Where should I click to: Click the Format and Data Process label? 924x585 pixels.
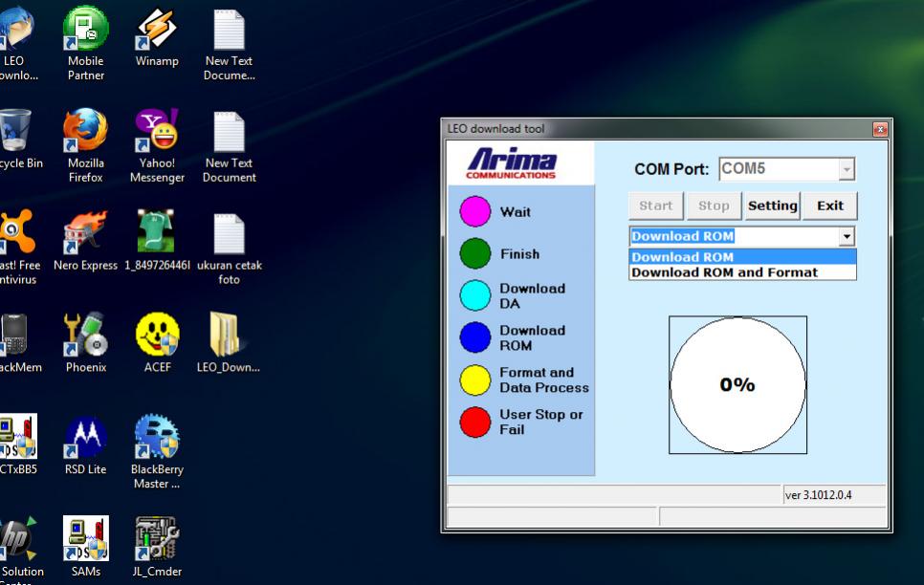tap(544, 380)
